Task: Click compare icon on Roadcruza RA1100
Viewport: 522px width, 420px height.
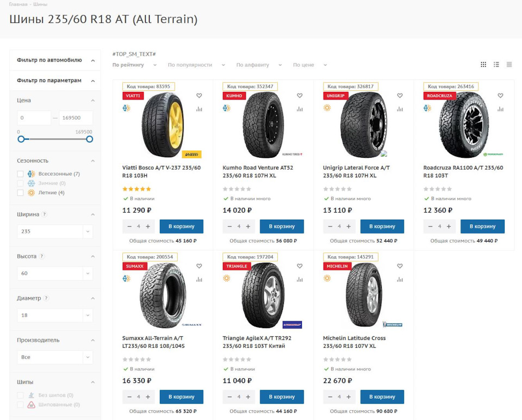Action: [x=500, y=109]
